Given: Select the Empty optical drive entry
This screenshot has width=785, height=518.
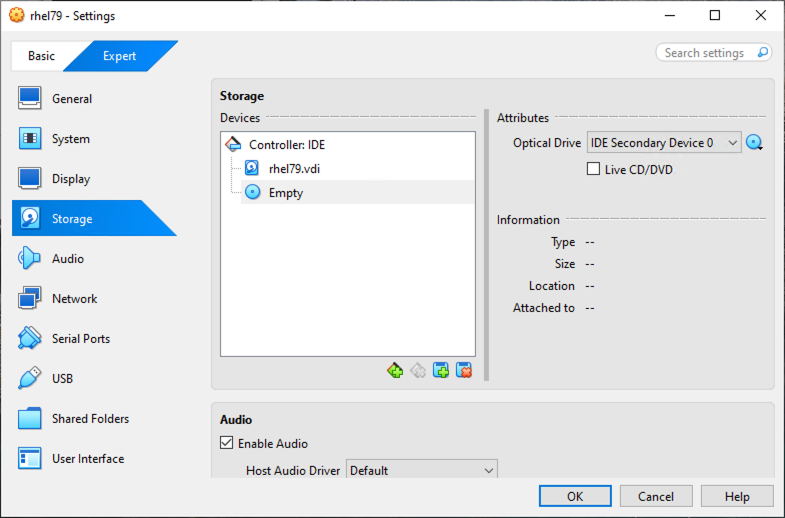Looking at the screenshot, I should point(358,192).
